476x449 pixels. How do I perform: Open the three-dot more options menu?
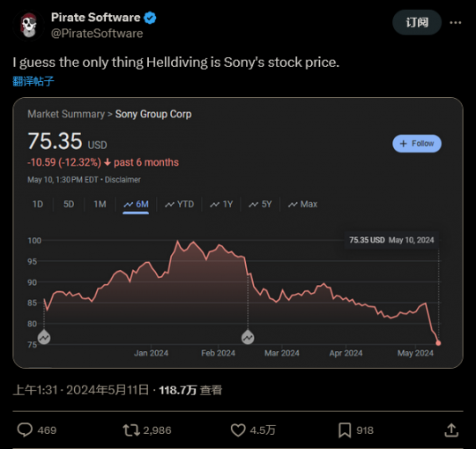click(x=456, y=22)
